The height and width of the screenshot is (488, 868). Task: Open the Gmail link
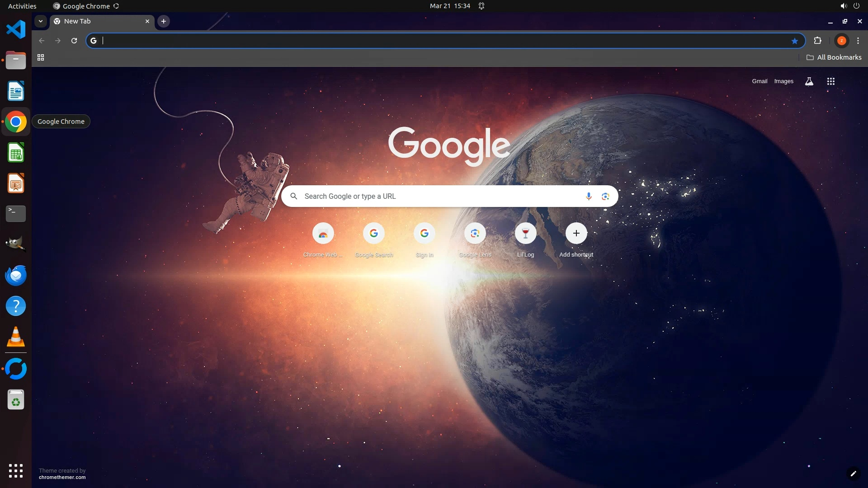click(759, 81)
